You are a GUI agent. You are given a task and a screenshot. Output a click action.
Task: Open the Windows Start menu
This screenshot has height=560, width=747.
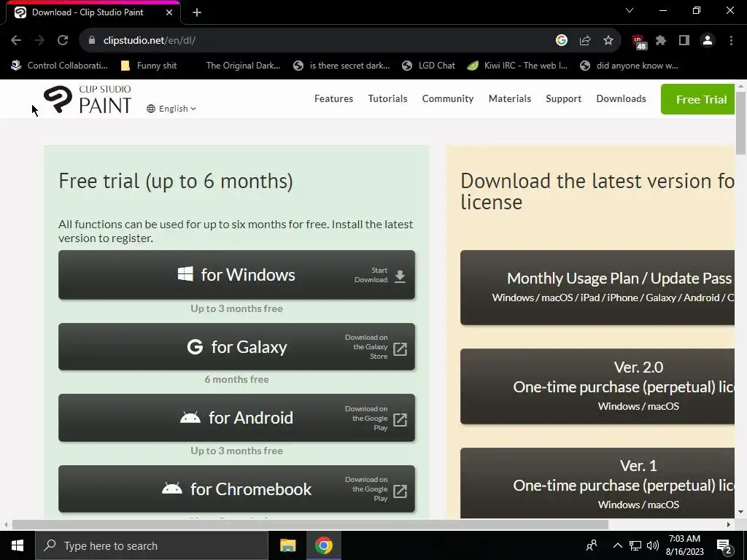pyautogui.click(x=18, y=545)
